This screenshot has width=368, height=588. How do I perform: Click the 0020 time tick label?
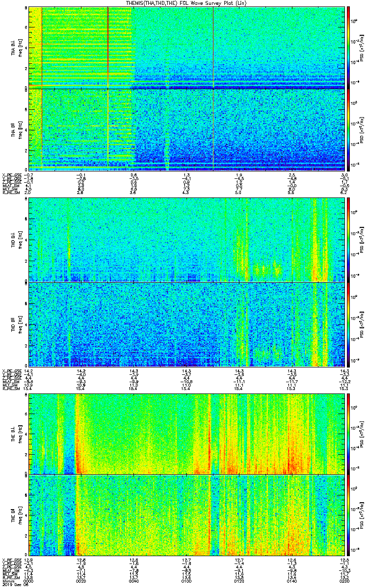(81, 582)
